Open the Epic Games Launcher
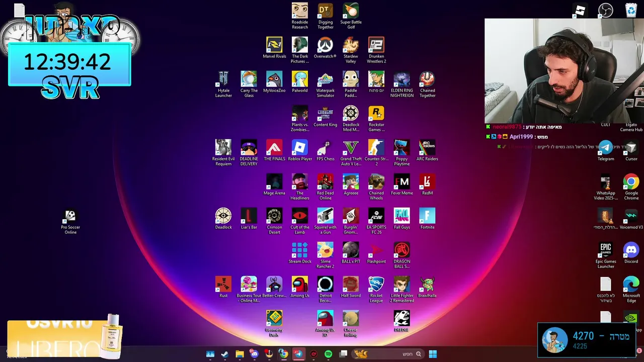Screen dimensions: 644x362 (606, 255)
